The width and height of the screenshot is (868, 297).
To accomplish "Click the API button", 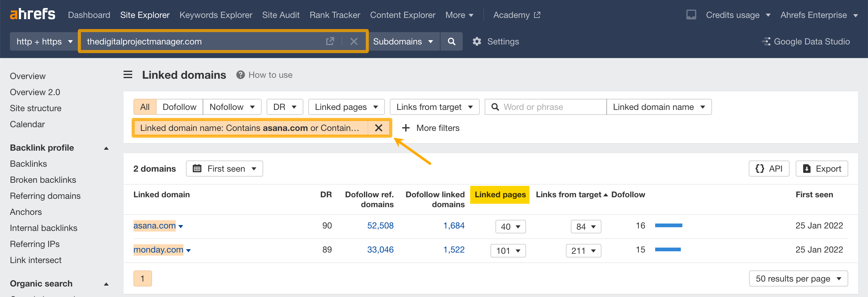I will tap(769, 169).
